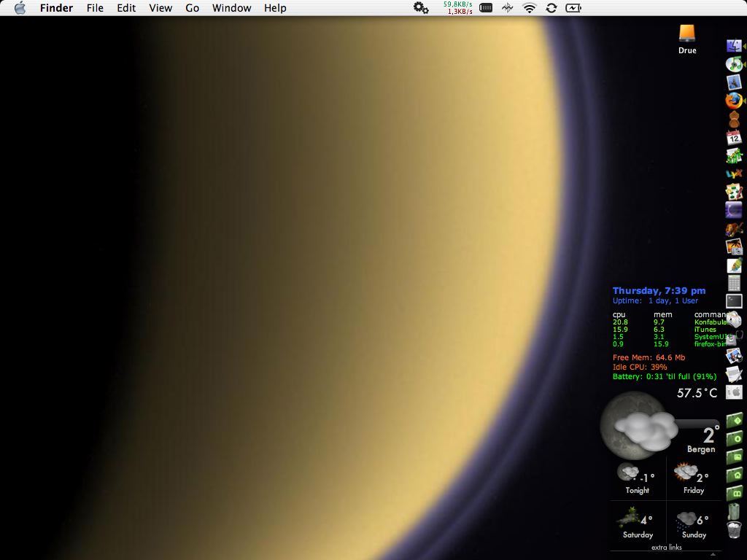747x560 pixels.
Task: Open the Calculator dock icon
Action: click(x=734, y=283)
